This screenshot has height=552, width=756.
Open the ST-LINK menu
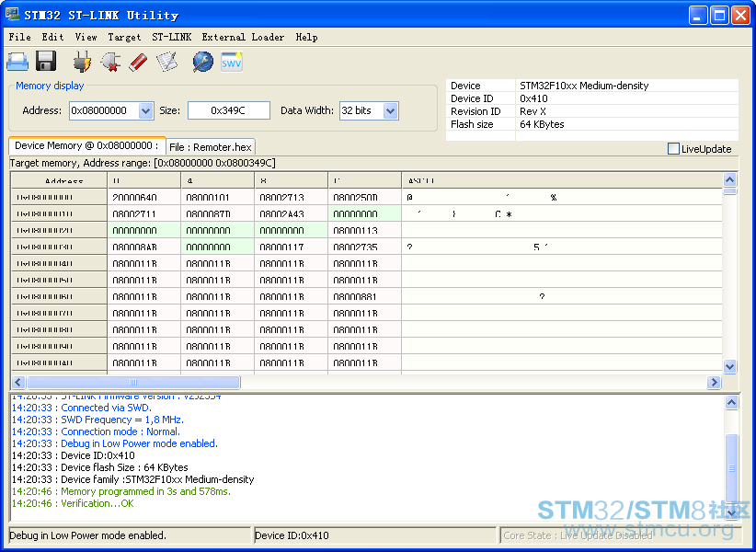[172, 37]
